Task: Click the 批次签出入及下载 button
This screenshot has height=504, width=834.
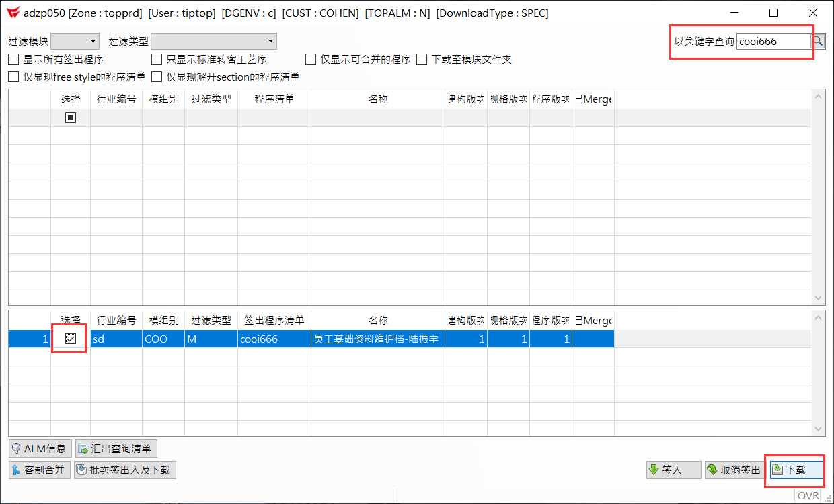Action: (125, 470)
